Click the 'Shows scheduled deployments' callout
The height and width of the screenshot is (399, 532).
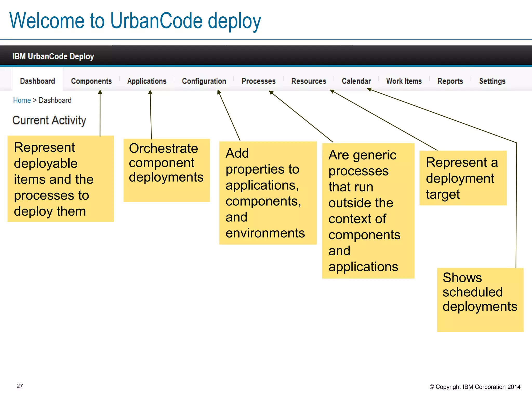click(480, 300)
